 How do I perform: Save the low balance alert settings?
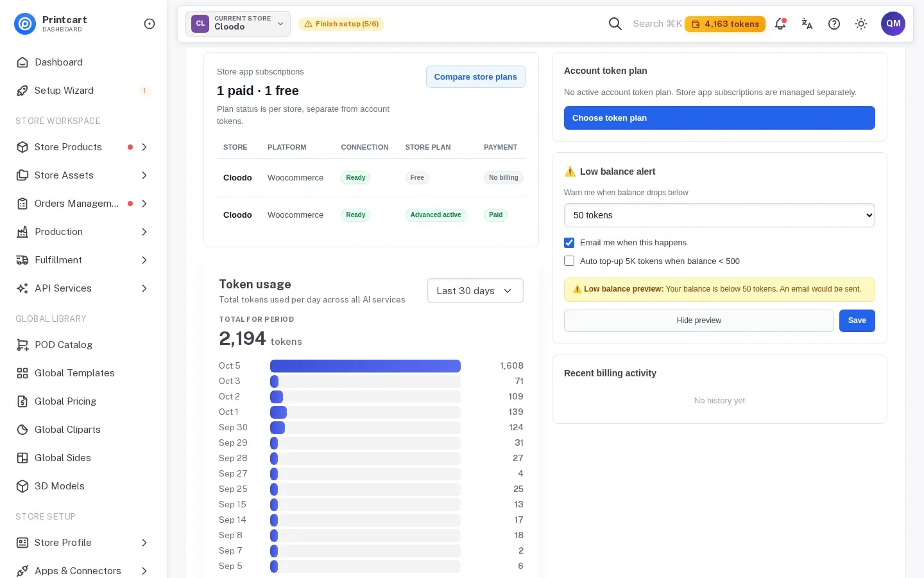pyautogui.click(x=857, y=320)
